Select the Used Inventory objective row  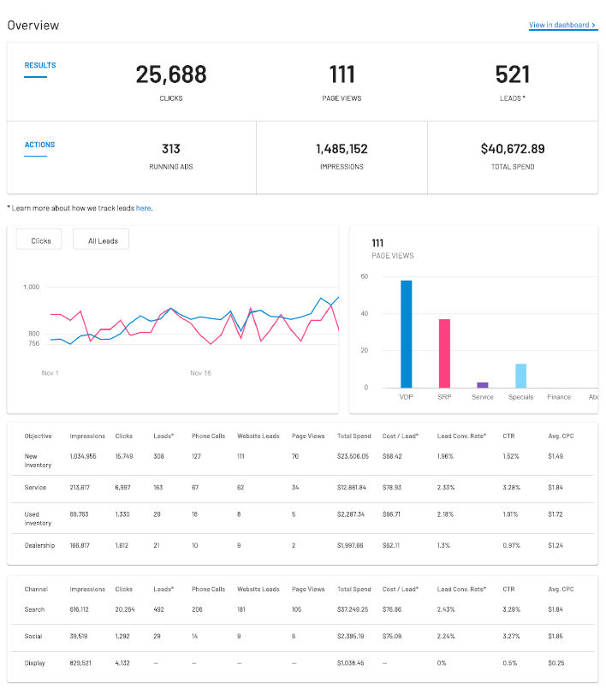39,518
